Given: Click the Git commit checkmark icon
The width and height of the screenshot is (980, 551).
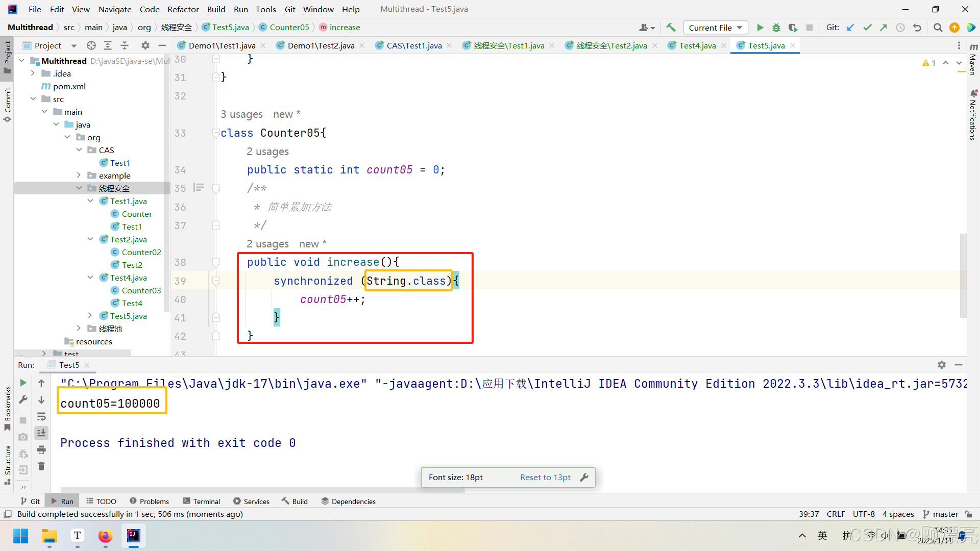Looking at the screenshot, I should point(867,28).
